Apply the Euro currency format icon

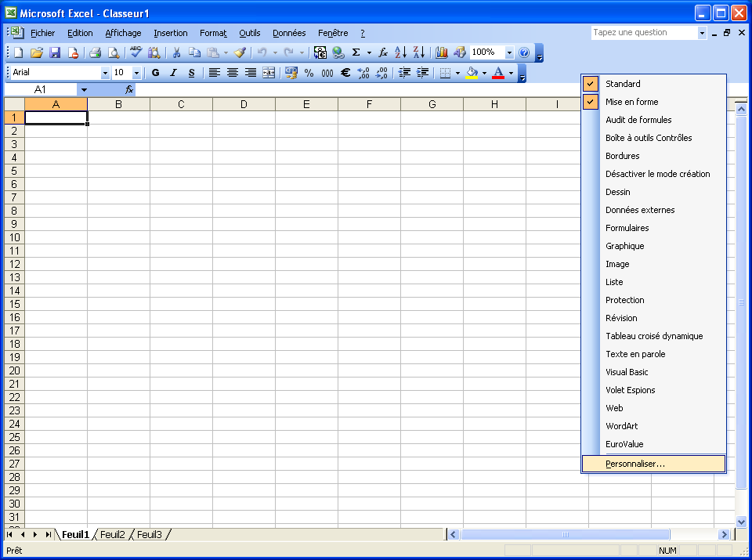click(x=345, y=73)
